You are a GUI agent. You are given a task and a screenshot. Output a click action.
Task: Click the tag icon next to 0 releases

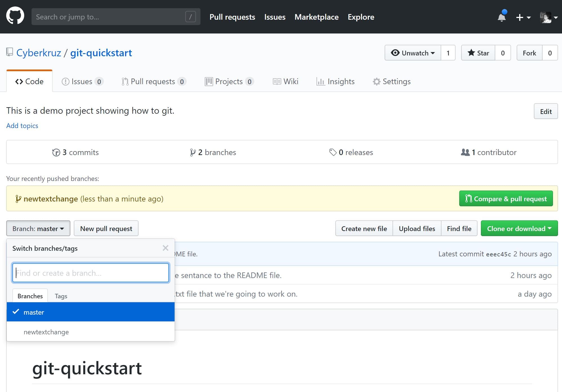point(333,152)
